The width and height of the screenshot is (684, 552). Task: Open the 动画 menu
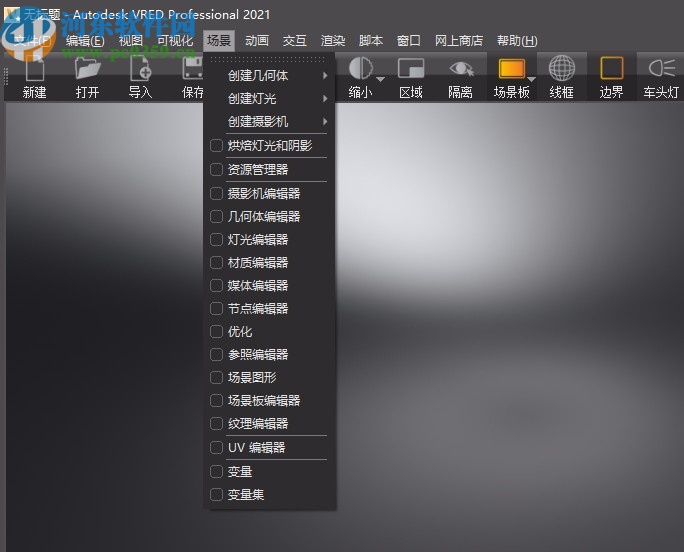tap(257, 41)
